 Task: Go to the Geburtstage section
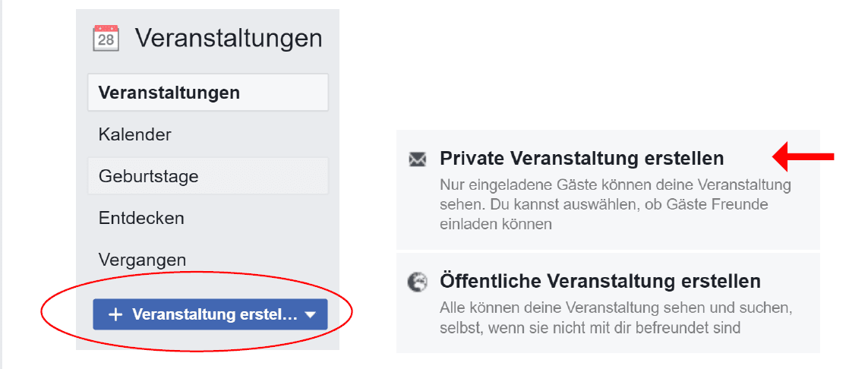pos(149,176)
